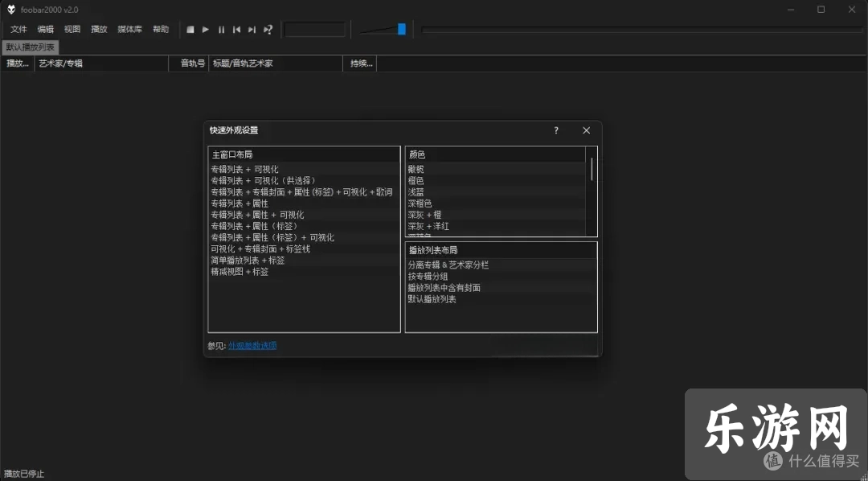Click the 播放已停止 status bar text
Viewport: 868px width, 481px height.
click(x=24, y=475)
